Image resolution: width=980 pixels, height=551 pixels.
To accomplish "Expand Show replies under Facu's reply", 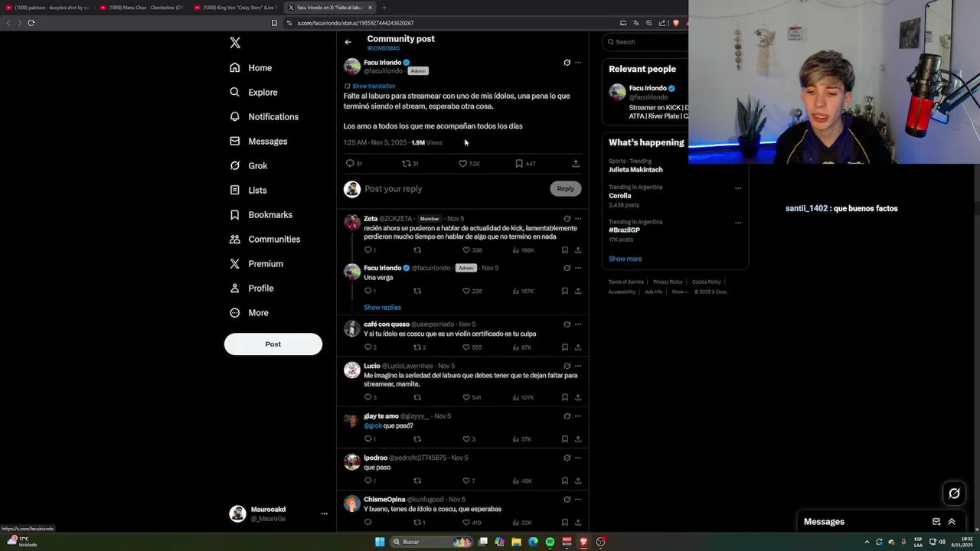I will [x=382, y=308].
